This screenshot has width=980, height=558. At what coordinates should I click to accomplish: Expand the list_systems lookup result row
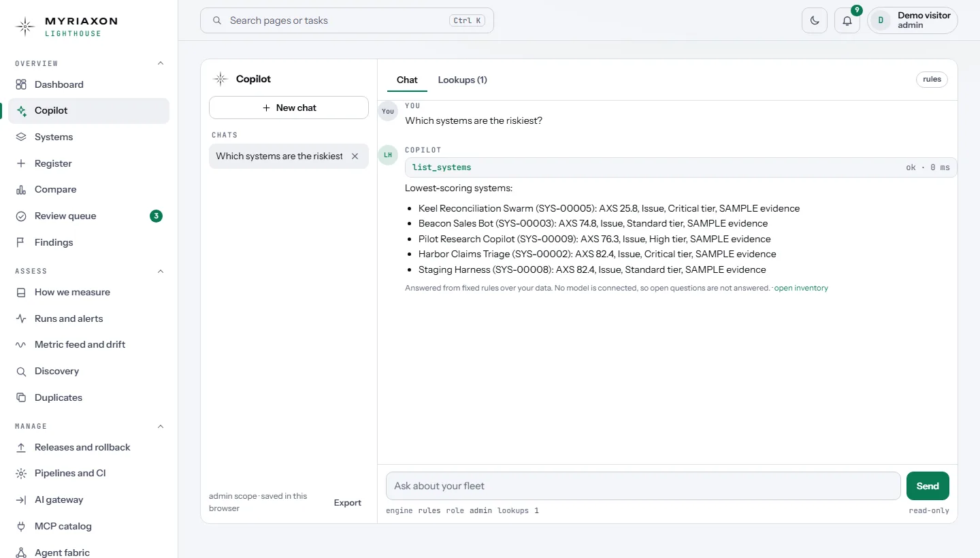coord(681,167)
